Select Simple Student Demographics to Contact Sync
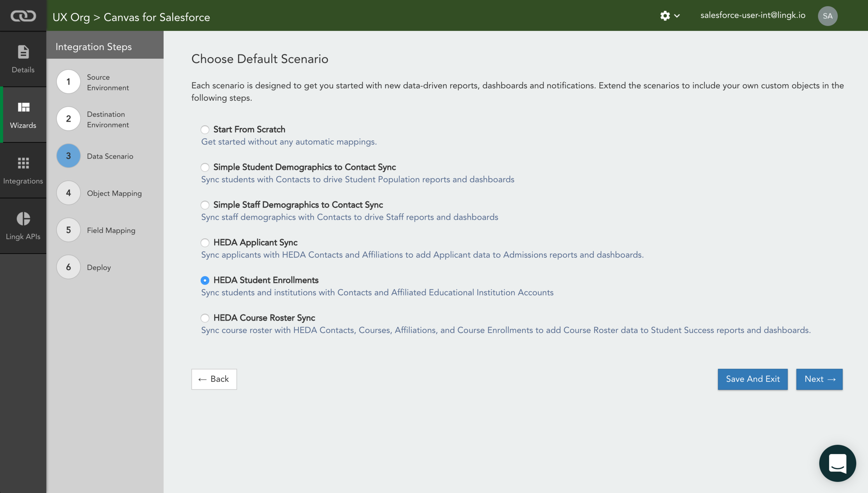 click(x=205, y=167)
